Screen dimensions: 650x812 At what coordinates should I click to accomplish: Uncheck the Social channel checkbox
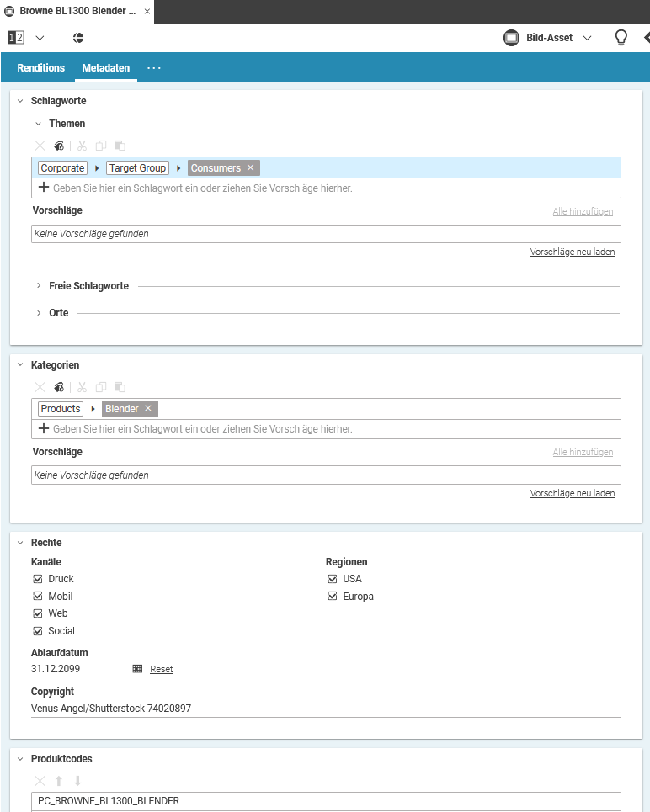coord(38,631)
